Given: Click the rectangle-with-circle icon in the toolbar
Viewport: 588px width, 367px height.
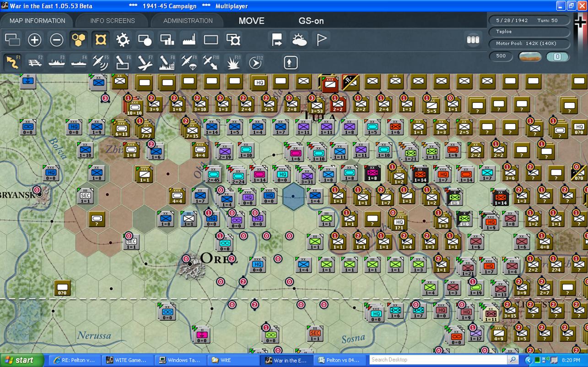Looking at the screenshot, I should (x=145, y=40).
